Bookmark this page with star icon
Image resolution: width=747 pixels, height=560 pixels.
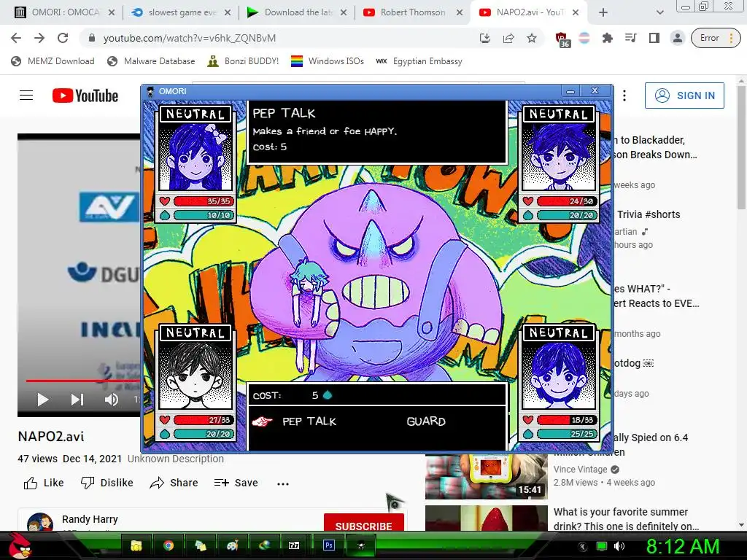pos(532,38)
